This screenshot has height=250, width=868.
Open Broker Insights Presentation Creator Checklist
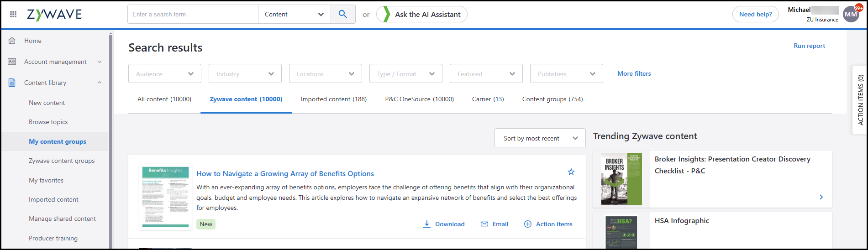tap(732, 165)
